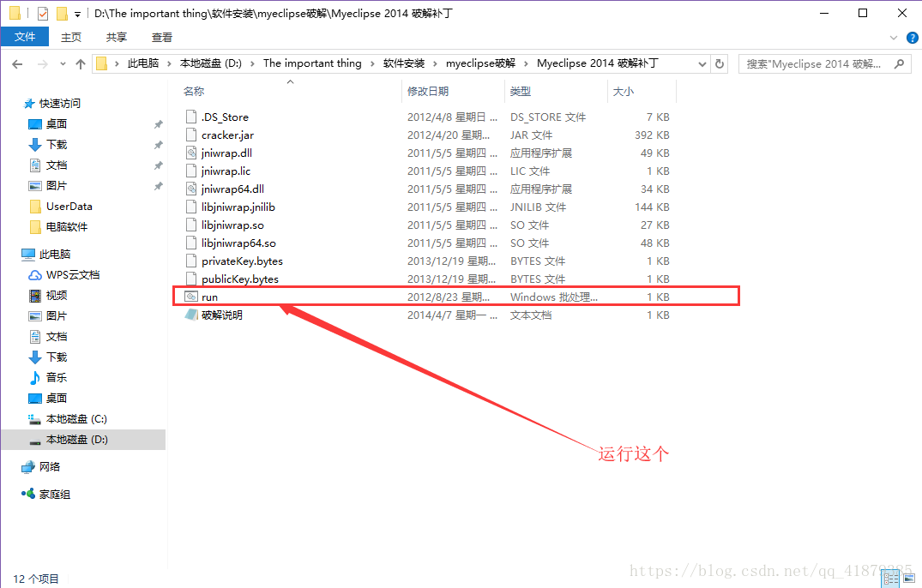Screen dimensions: 922x588
Task: Open WPS云文档 in the navigation pane
Action: 72,275
